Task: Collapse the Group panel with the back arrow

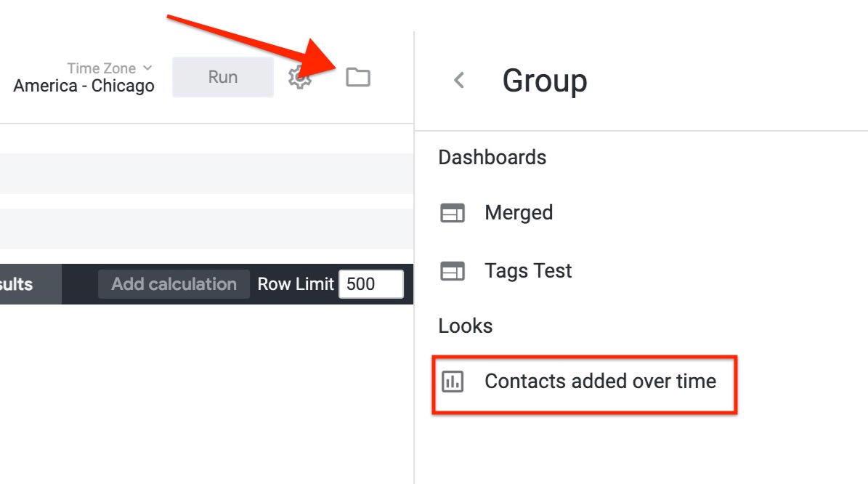Action: click(458, 81)
